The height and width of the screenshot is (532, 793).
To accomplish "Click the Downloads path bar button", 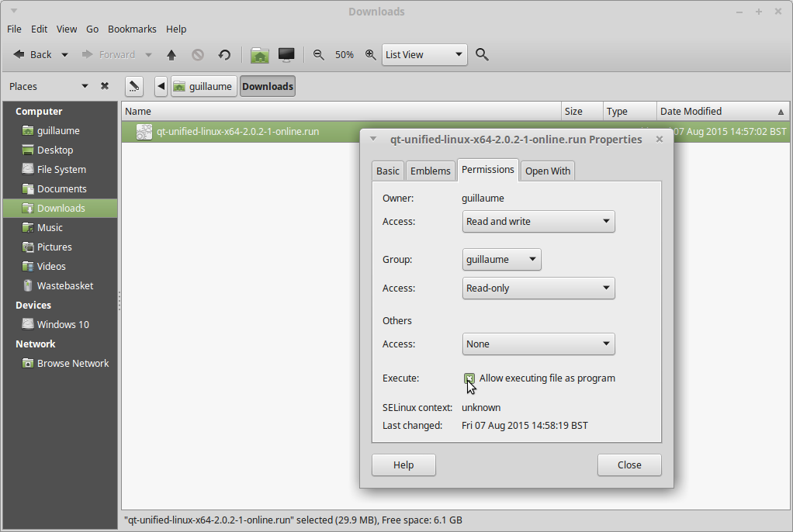I will [x=268, y=87].
